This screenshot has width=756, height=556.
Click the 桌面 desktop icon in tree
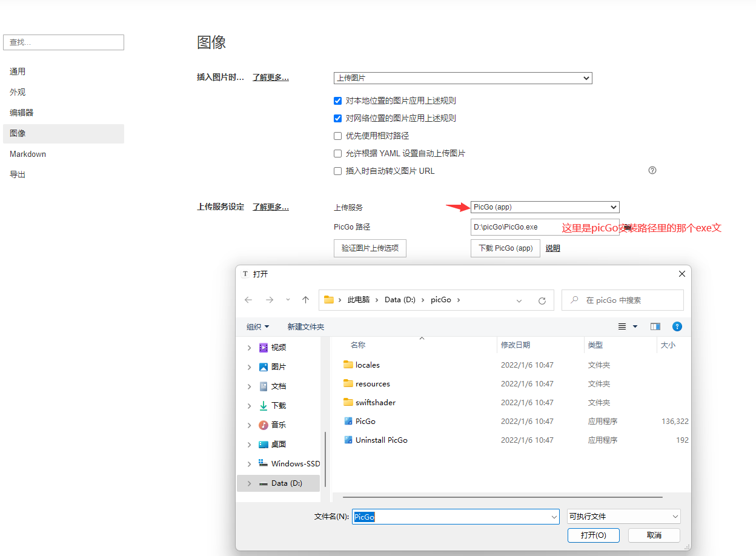click(x=264, y=444)
